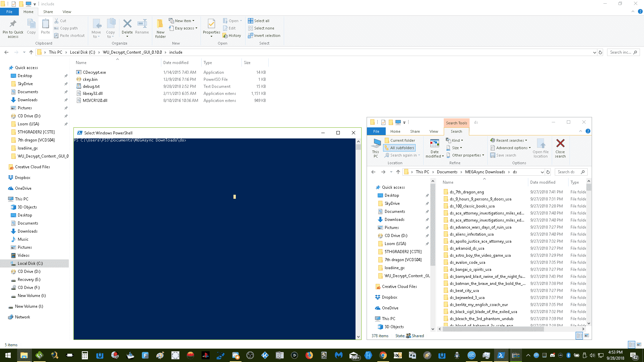This screenshot has width=644, height=362.
Task: Open address bar history dropdown in include window
Action: tap(594, 52)
